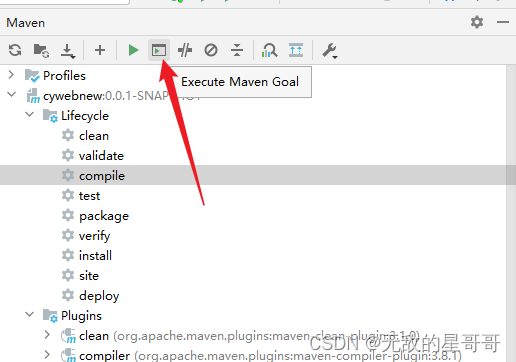Select the deploy lifecycle goal
Screen dimensions: 516x362
pos(99,296)
